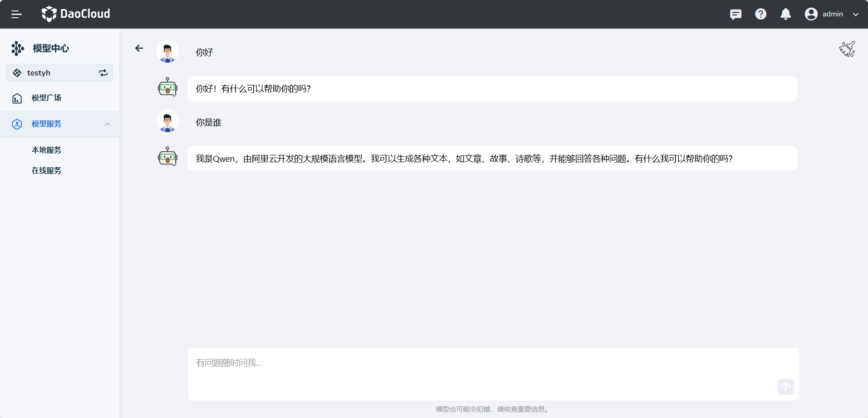868x418 pixels.
Task: Click the DaoCloud logo
Action: tap(76, 14)
